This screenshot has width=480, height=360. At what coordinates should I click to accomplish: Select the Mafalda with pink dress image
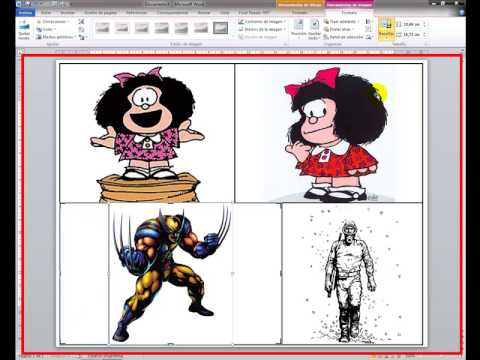pos(147,133)
